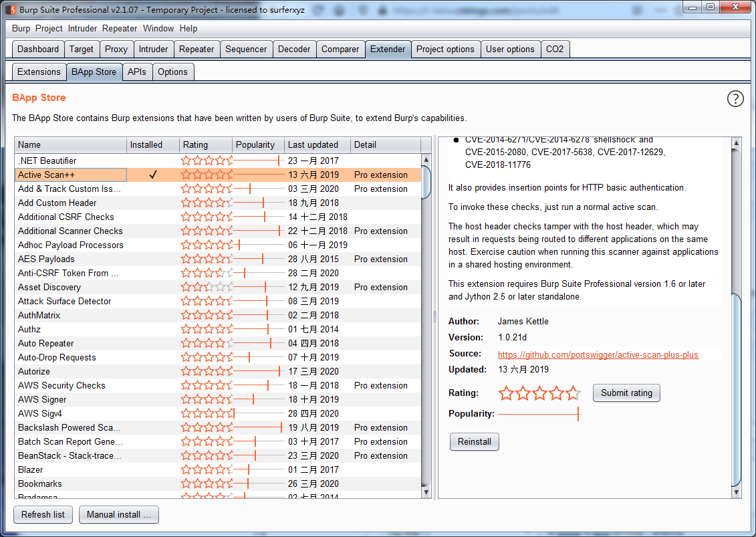Switch to the Proxy tab

pyautogui.click(x=116, y=49)
